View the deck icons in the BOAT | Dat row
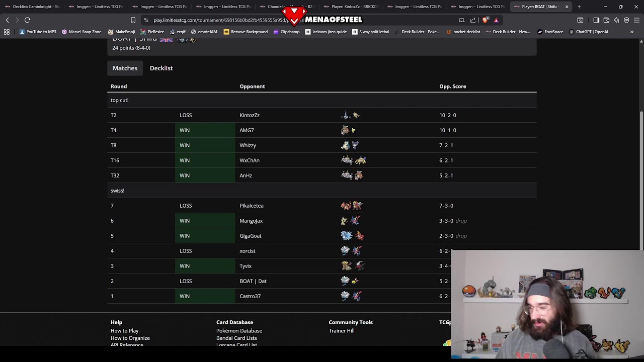Screen dimensions: 644x362 [350, 281]
